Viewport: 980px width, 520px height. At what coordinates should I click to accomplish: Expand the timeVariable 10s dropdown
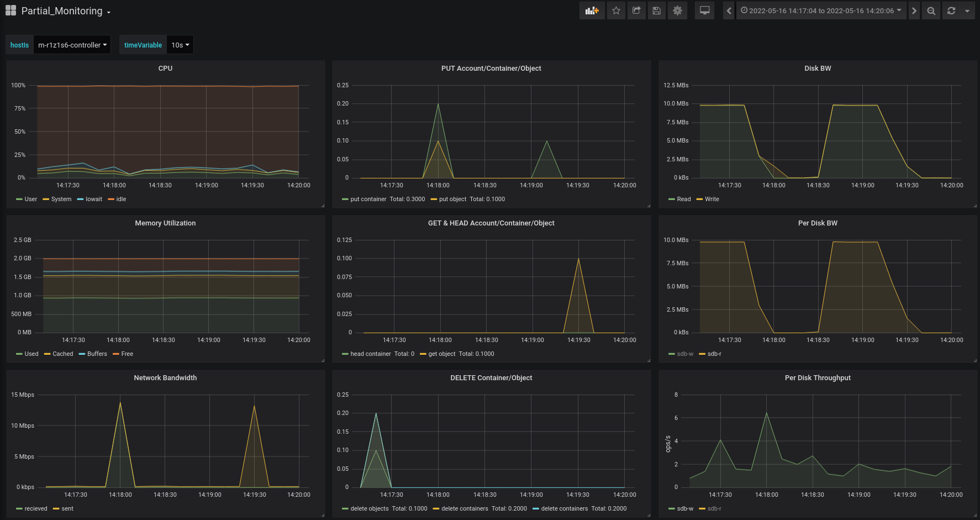click(180, 45)
